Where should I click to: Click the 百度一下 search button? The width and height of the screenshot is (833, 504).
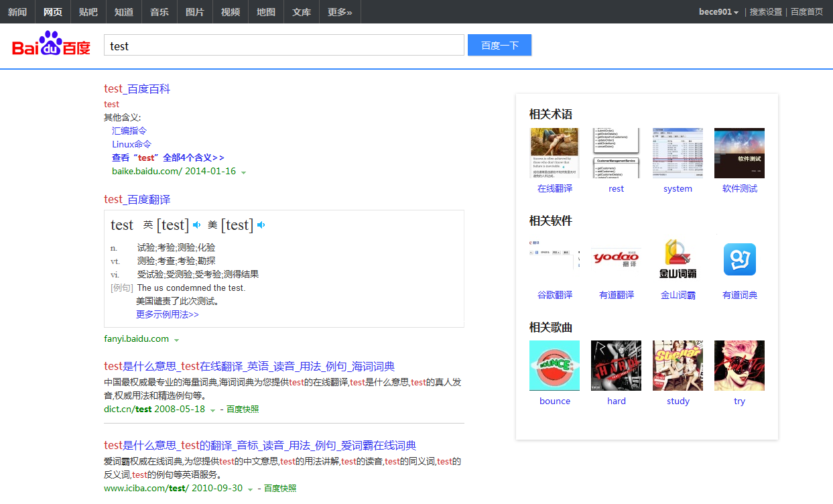tap(499, 45)
